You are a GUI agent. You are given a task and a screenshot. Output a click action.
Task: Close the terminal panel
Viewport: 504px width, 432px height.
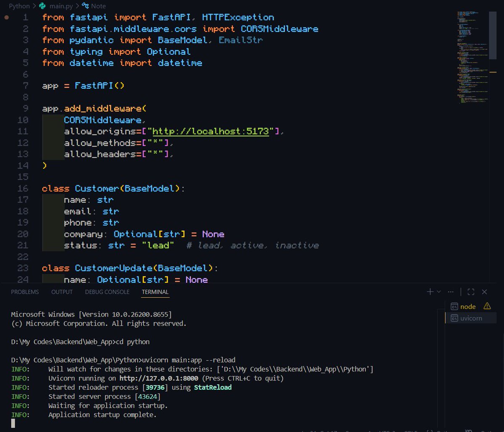coord(484,292)
